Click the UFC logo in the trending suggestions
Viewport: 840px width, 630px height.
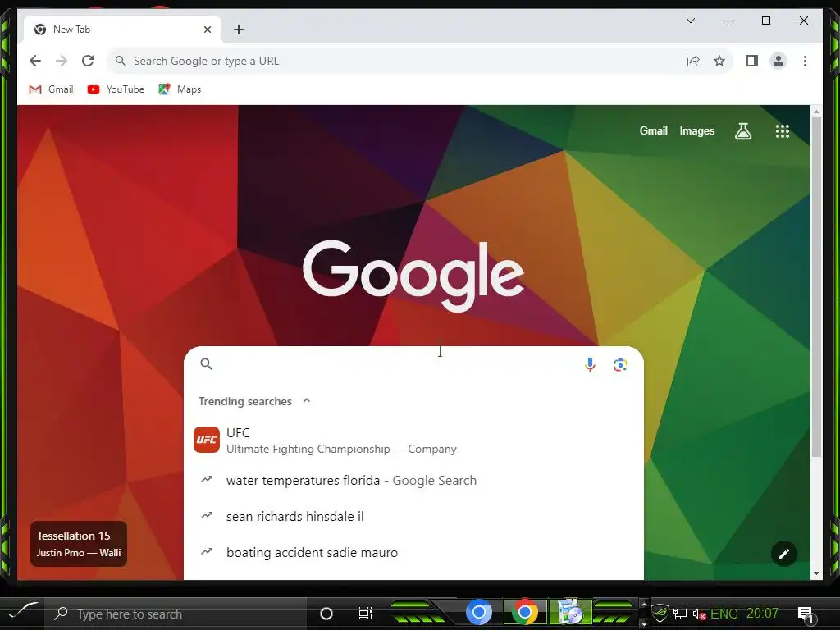tap(207, 440)
